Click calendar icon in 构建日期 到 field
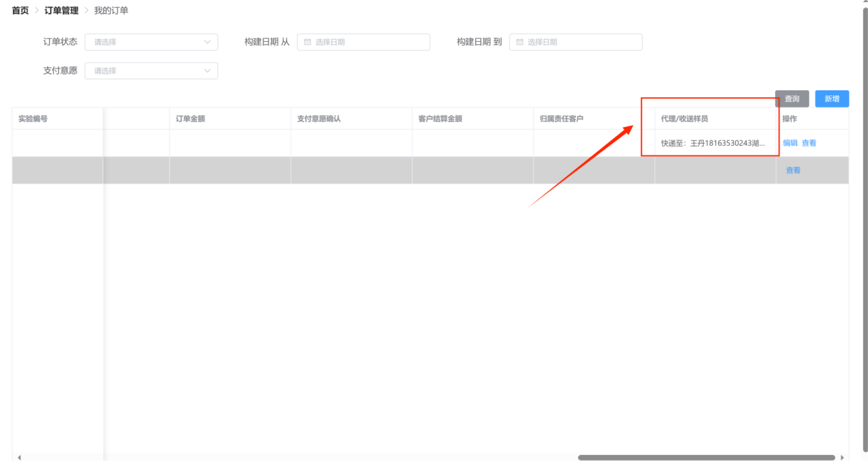Screen dimensions: 868x461 pyautogui.click(x=519, y=42)
